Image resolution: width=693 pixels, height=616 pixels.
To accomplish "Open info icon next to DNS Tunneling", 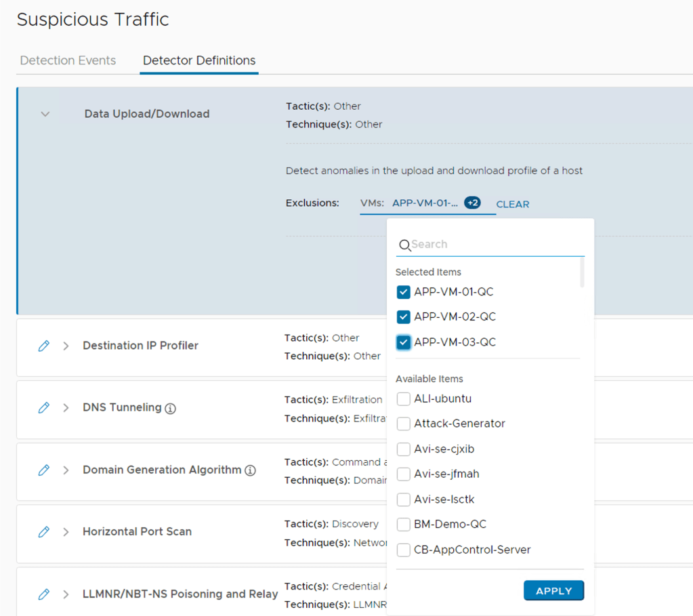I will pos(171,409).
